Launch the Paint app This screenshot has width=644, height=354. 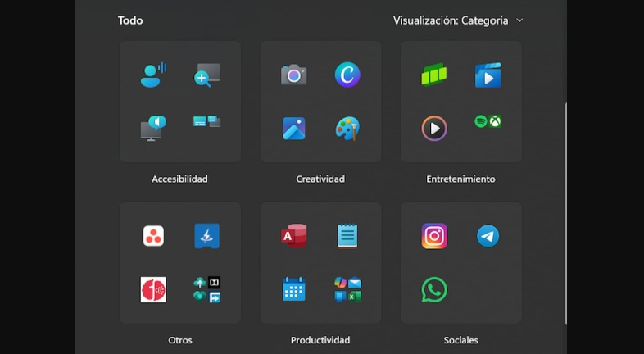pos(347,129)
